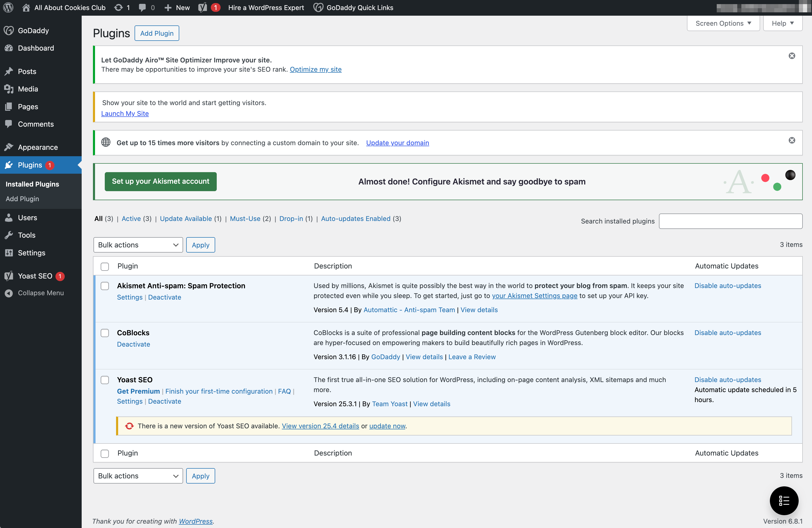Click the Posts pushpin icon
The width and height of the screenshot is (812, 528).
point(9,71)
